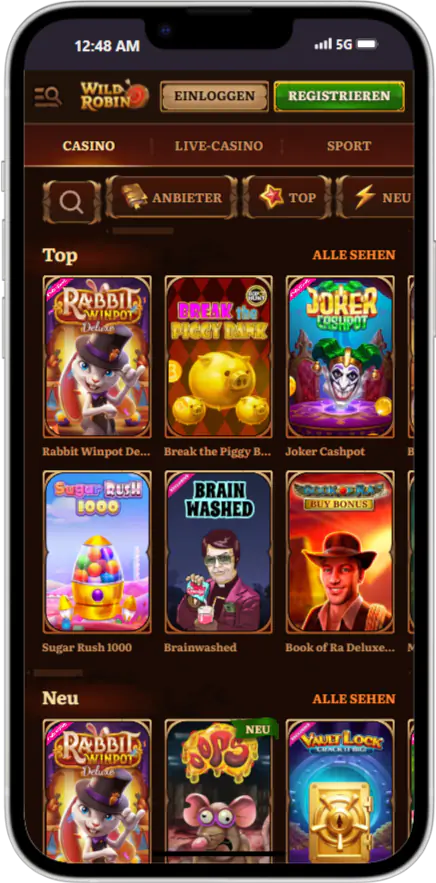Select the category filter scroll indicator bar
Viewport: 436px width, 883px height.
143,231
